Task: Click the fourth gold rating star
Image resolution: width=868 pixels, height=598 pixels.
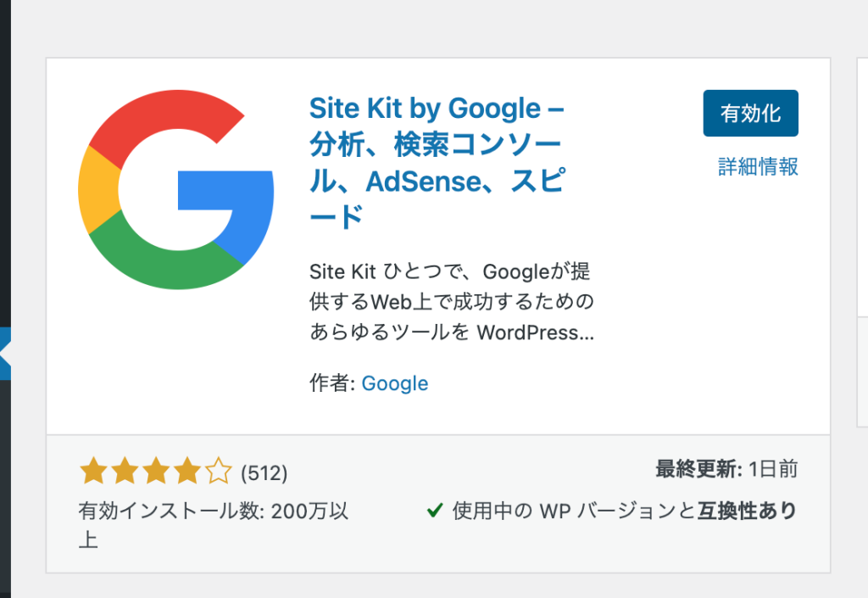Action: coord(187,472)
